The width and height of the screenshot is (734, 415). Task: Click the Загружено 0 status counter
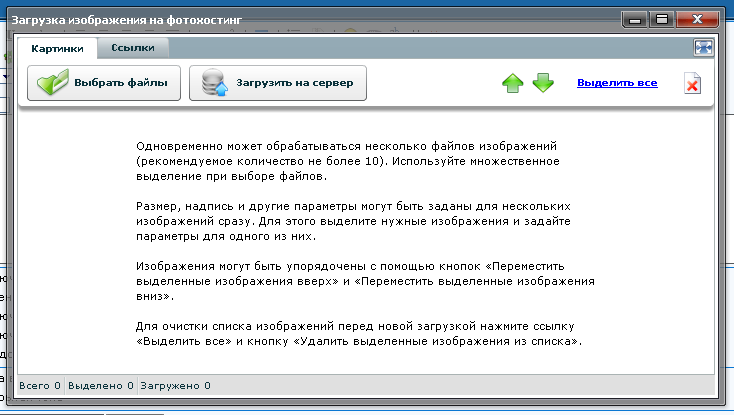coord(176,385)
